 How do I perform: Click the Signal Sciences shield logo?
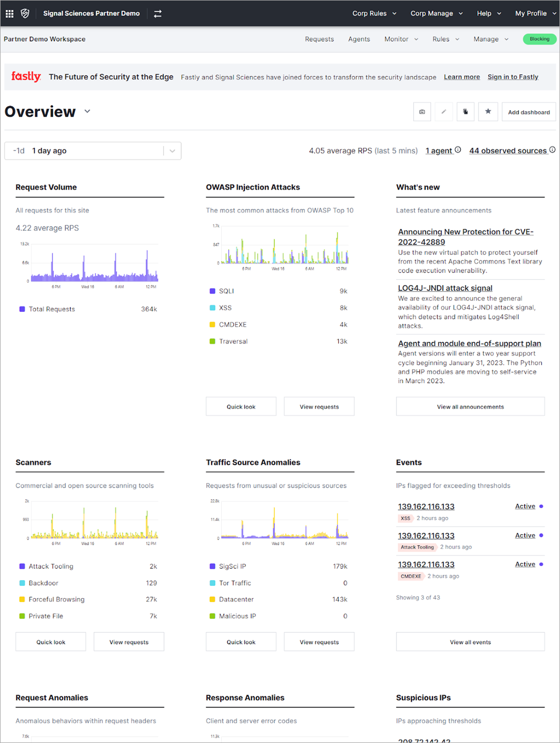(25, 13)
